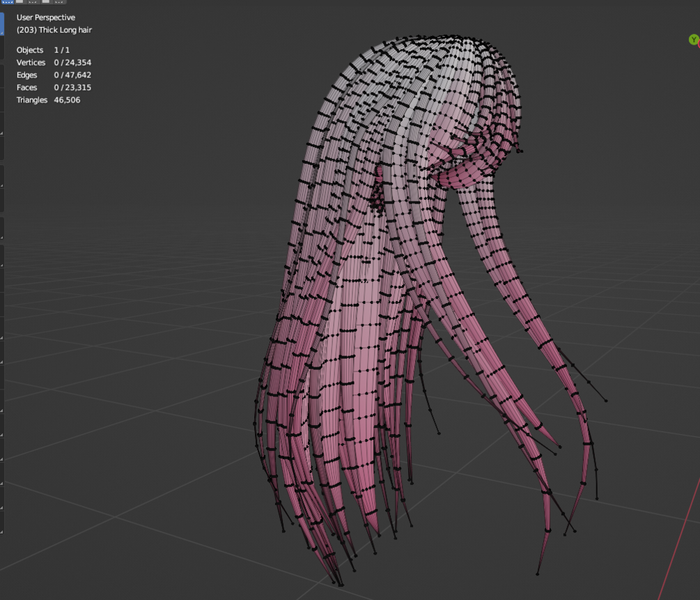
Task: Click the '(203) Thick Long hair' object label
Action: point(54,30)
